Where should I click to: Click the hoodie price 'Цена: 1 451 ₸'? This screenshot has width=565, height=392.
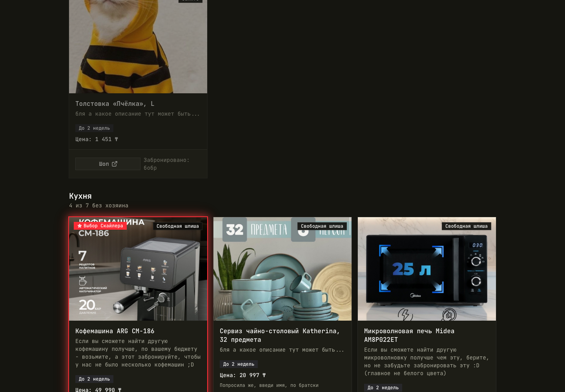pos(97,139)
